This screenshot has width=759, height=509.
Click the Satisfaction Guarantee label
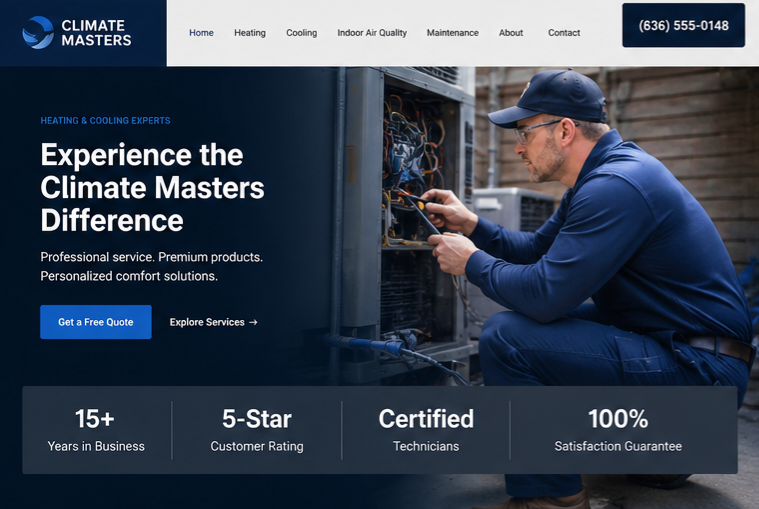pos(618,446)
